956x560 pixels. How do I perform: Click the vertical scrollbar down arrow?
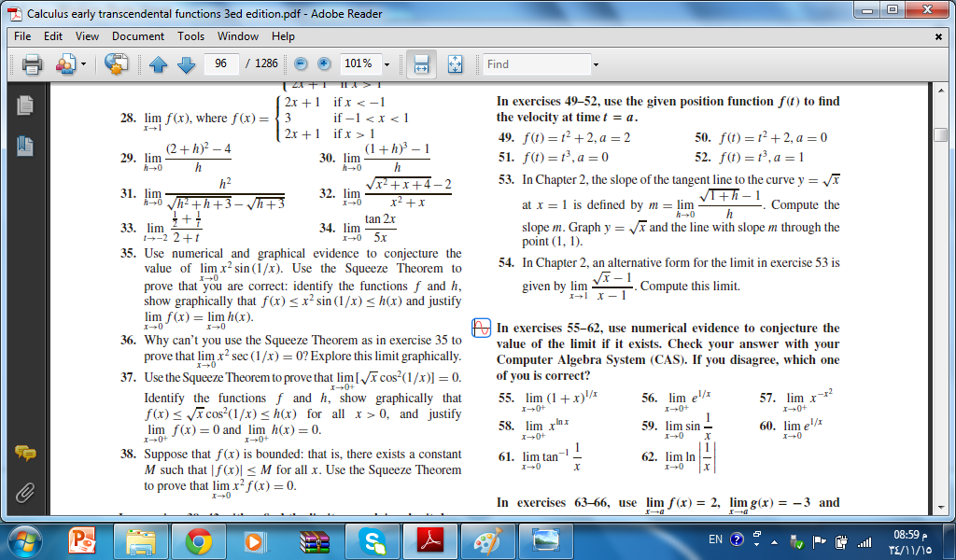940,507
